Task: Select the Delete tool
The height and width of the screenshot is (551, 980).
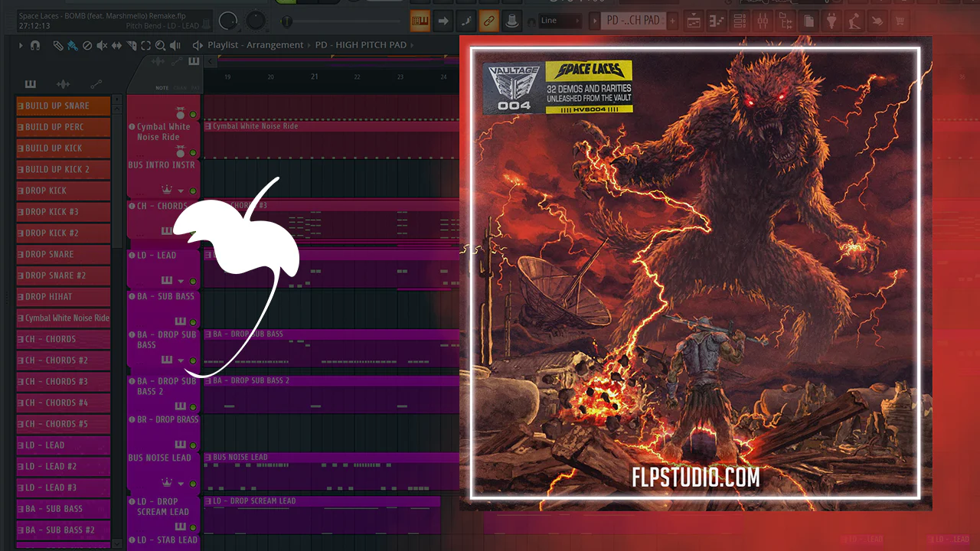Action: pos(87,46)
